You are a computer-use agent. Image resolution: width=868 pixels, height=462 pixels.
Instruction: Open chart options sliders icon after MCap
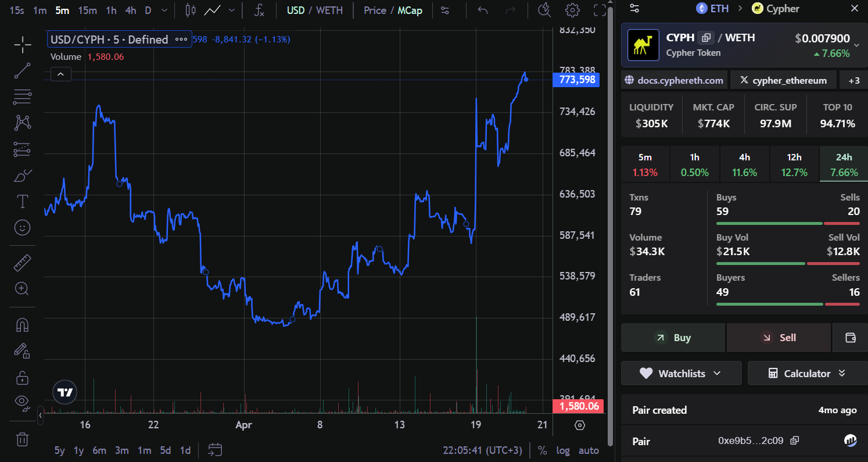pyautogui.click(x=445, y=10)
